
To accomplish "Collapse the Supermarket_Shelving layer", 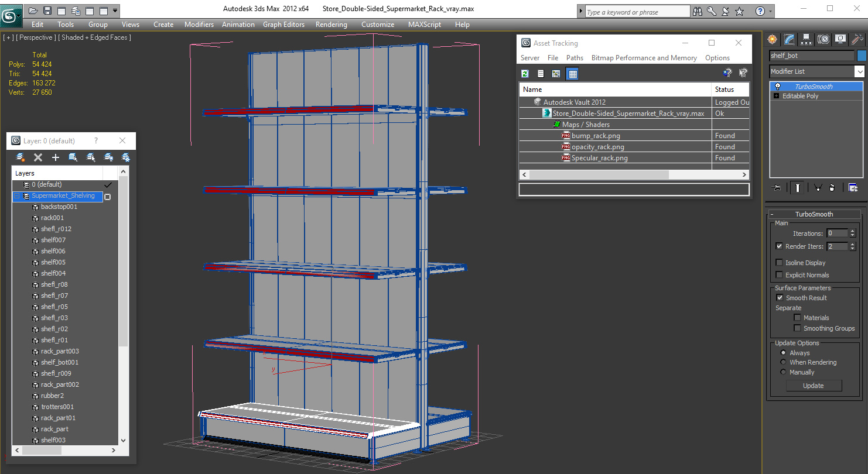I will [x=17, y=196].
